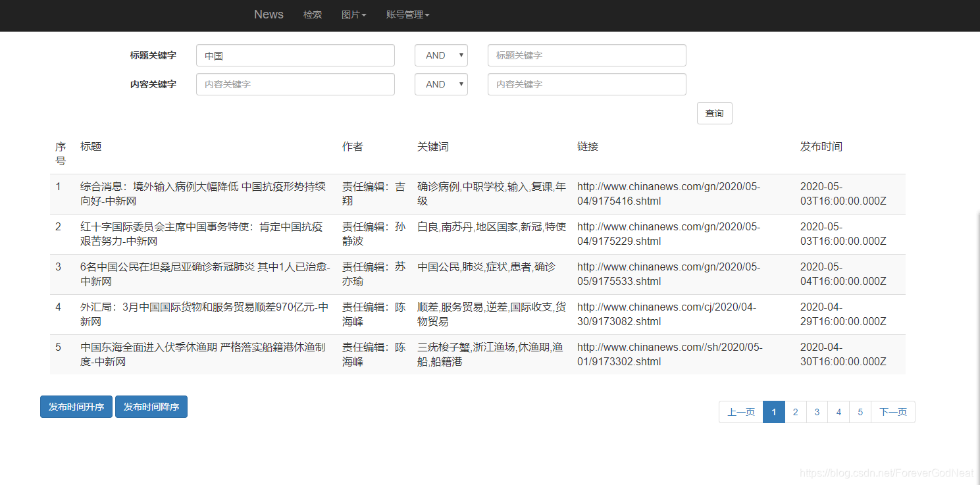This screenshot has width=980, height=485.
Task: Jump to pagination page 3
Action: [x=817, y=412]
